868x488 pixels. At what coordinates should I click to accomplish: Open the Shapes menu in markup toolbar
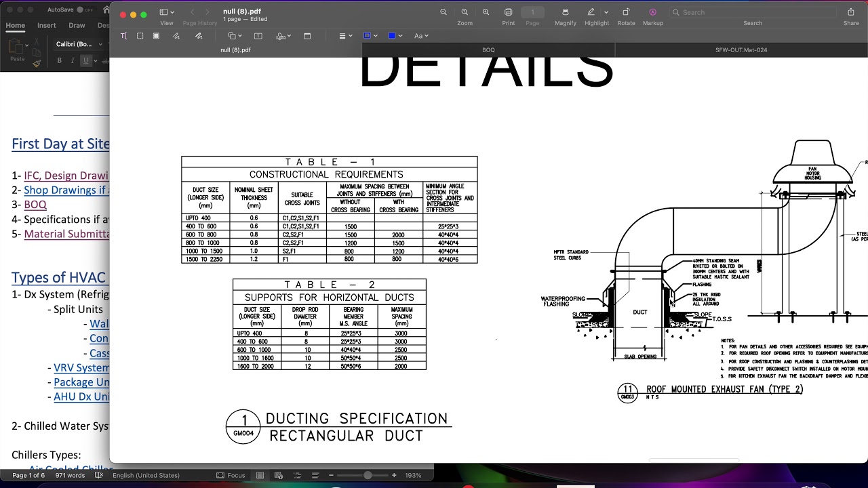click(x=235, y=36)
